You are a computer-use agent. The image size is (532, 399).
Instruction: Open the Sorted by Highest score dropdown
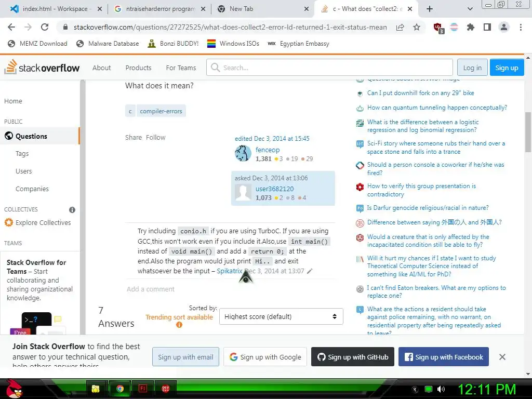pos(281,316)
